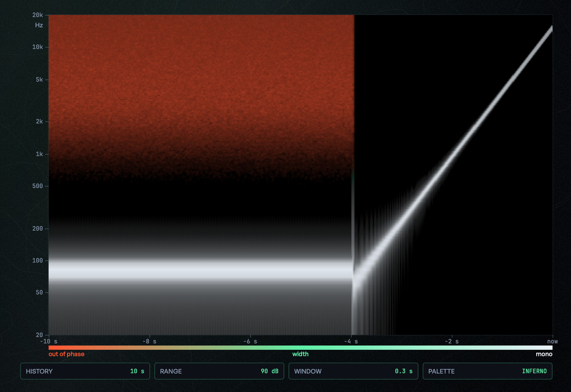Open the PALETTE INFERNO selector
This screenshot has width=571, height=392.
pos(488,371)
